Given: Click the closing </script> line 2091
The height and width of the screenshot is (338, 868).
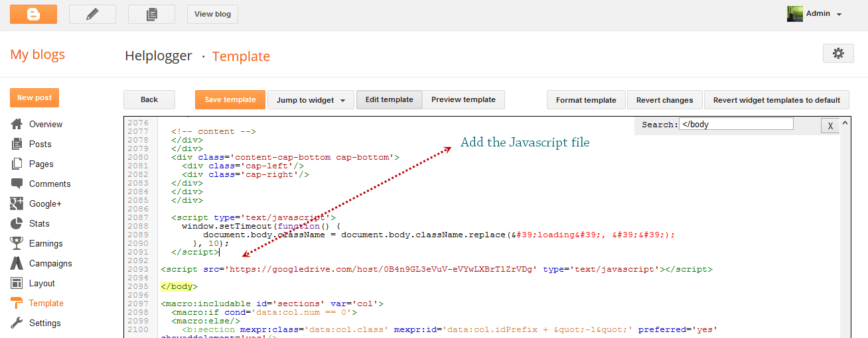Looking at the screenshot, I should pyautogui.click(x=195, y=252).
